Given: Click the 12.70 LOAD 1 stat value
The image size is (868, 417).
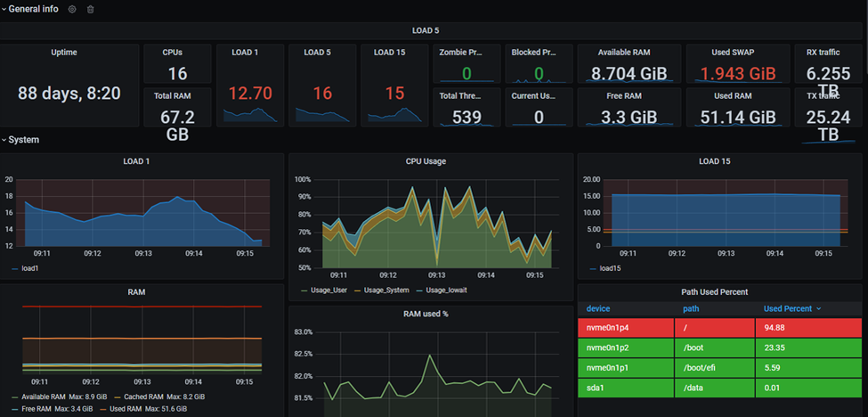Looking at the screenshot, I should tap(252, 94).
